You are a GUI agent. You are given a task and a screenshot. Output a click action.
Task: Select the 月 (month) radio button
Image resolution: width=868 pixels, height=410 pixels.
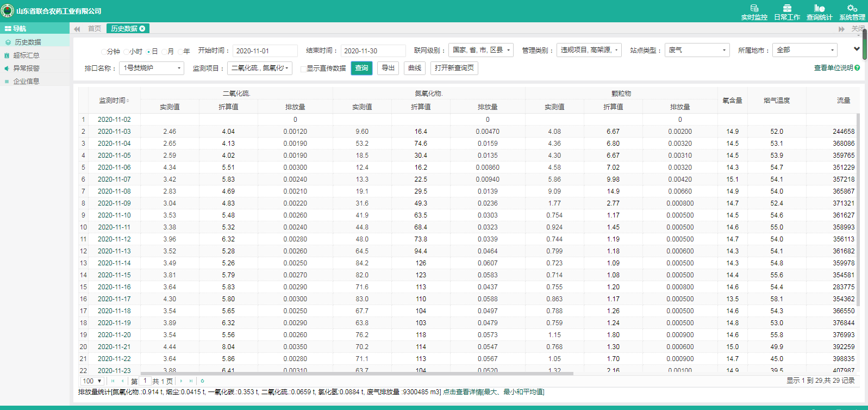[x=165, y=52]
